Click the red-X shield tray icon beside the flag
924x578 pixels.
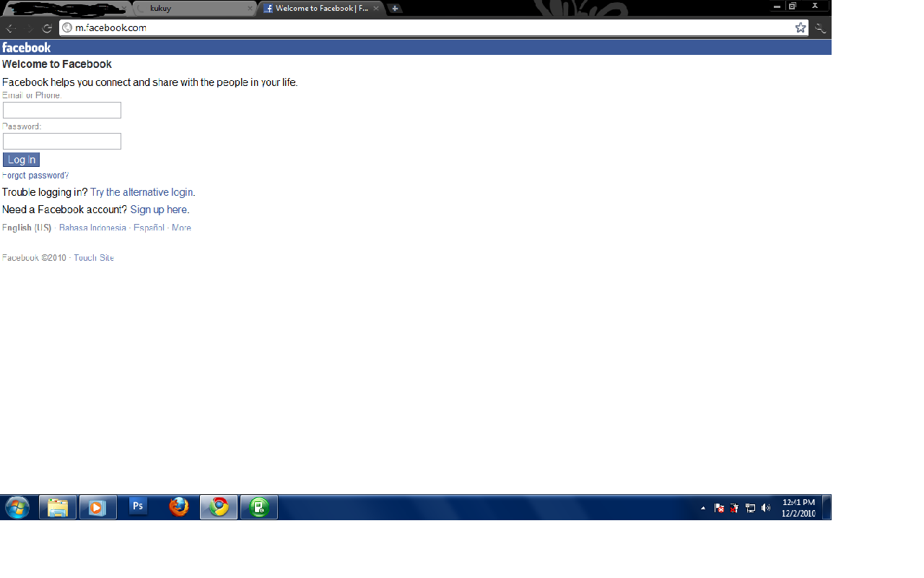(734, 508)
